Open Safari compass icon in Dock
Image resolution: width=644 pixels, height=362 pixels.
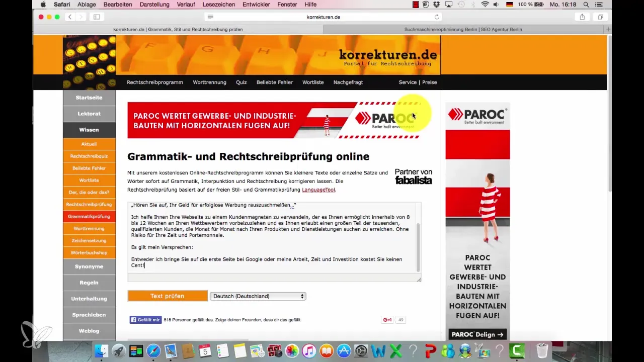pos(153,350)
